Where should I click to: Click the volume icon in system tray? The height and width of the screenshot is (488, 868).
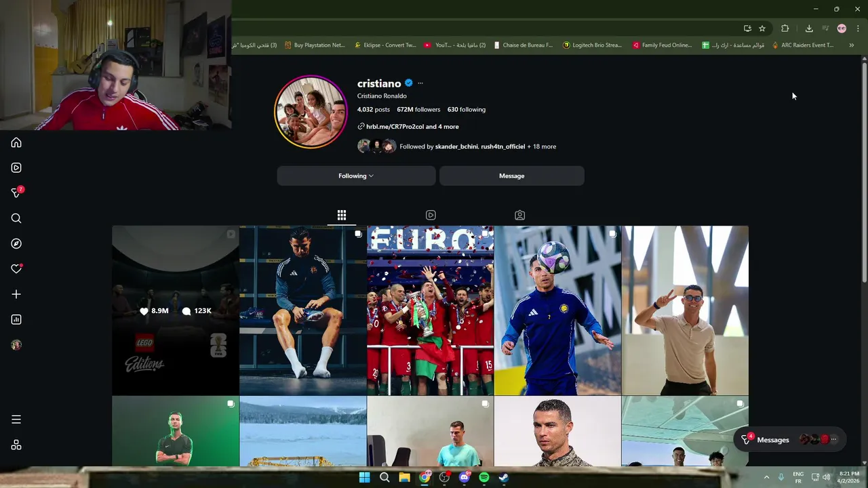826,477
